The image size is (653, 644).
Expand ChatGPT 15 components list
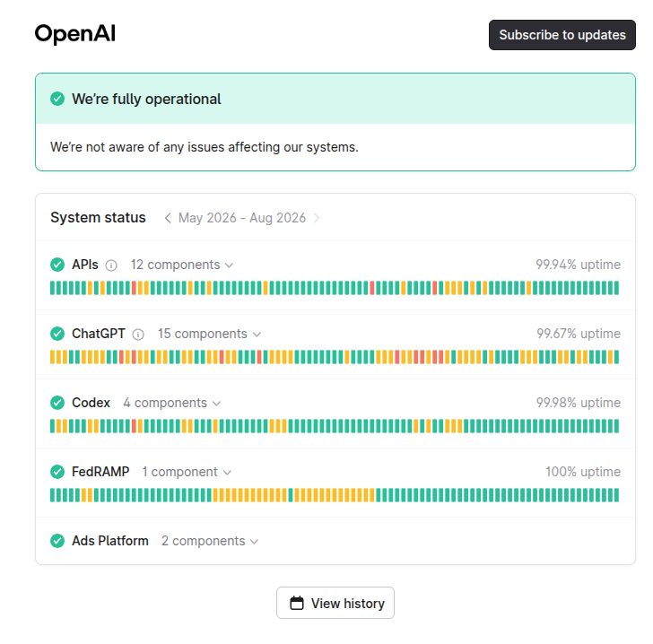click(x=209, y=334)
